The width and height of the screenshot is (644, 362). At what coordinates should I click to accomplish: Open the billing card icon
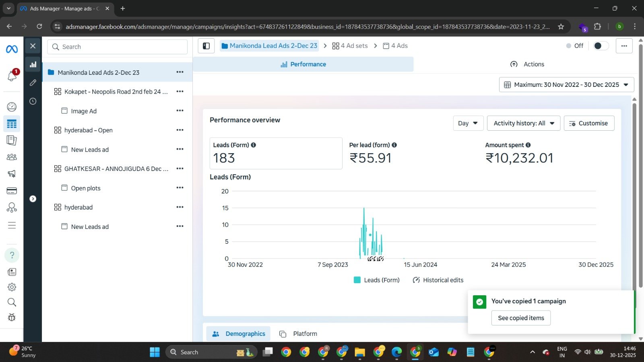[x=12, y=191]
